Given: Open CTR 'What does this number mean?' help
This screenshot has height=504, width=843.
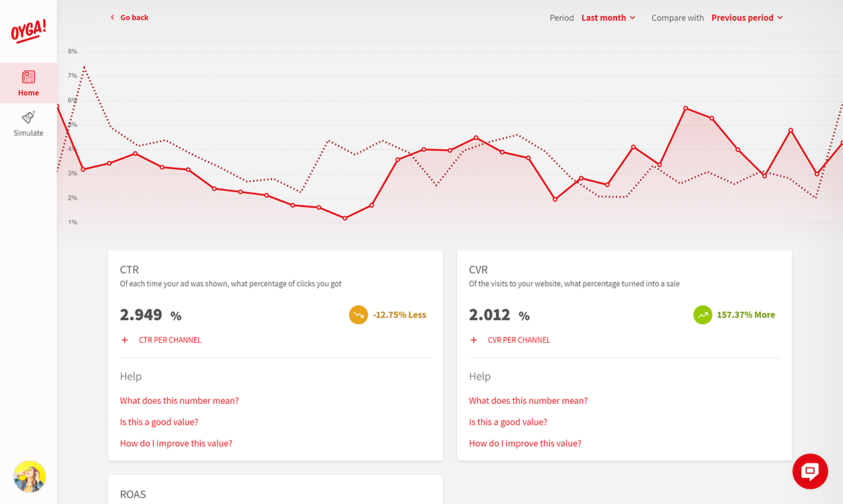Looking at the screenshot, I should tap(179, 401).
